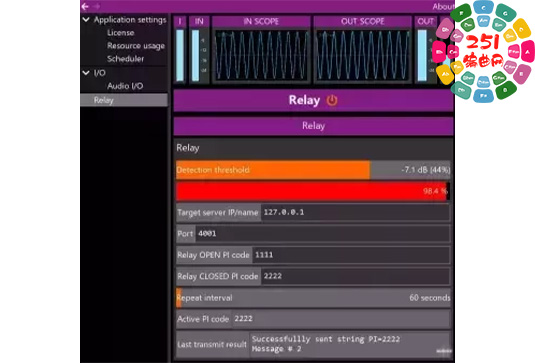
Task: Click the forward arrow in the title bar
Action: 96,6
